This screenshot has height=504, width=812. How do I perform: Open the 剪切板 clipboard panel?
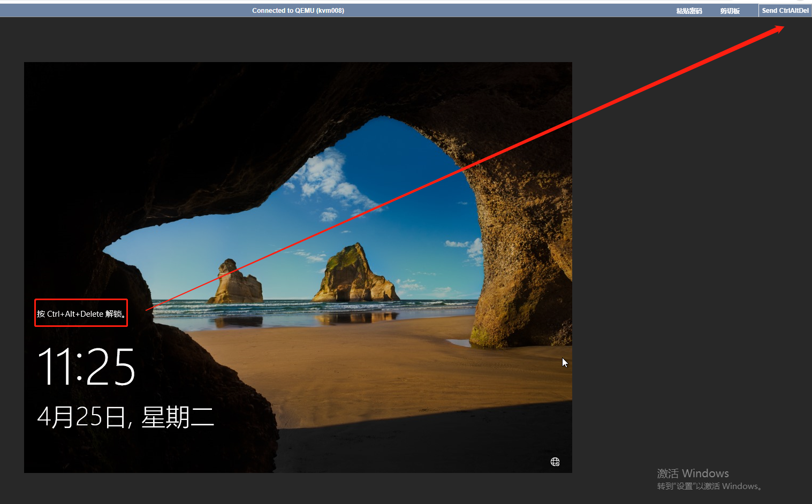[x=730, y=11]
